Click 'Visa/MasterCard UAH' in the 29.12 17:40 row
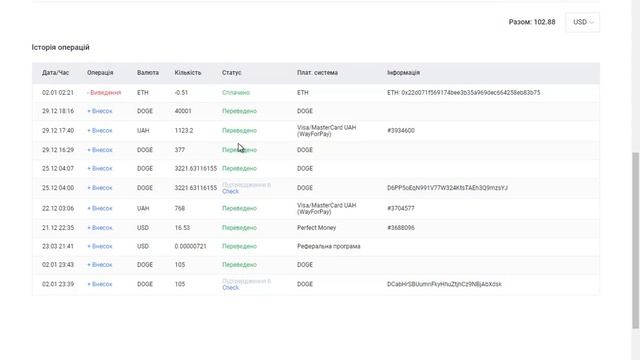 [327, 131]
